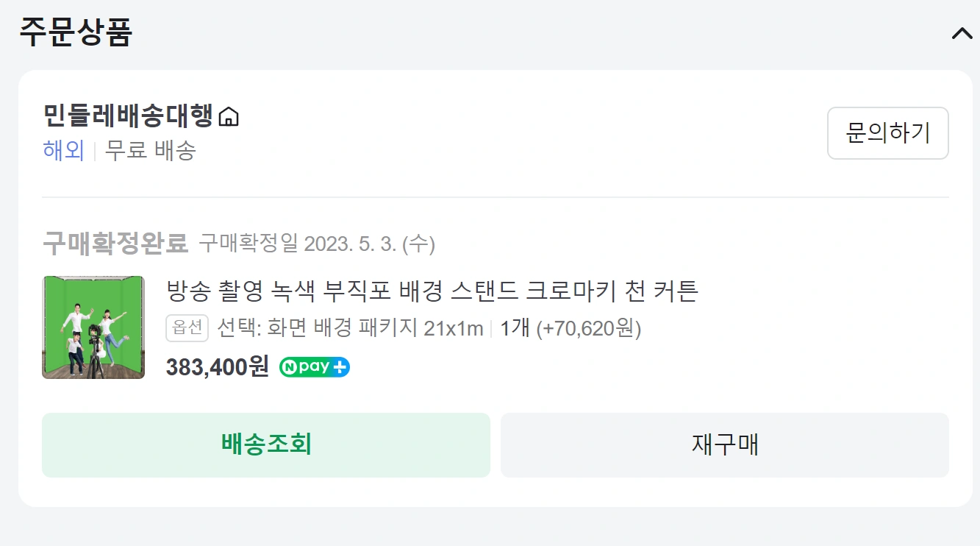Open the green chroma key product thumbnail
This screenshot has width=980, height=546.
93,327
